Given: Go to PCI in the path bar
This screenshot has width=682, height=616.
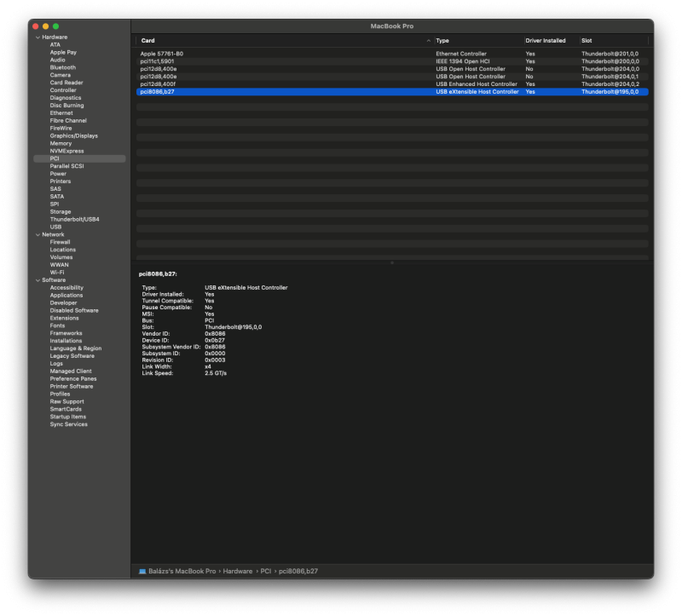Looking at the screenshot, I should click(266, 571).
